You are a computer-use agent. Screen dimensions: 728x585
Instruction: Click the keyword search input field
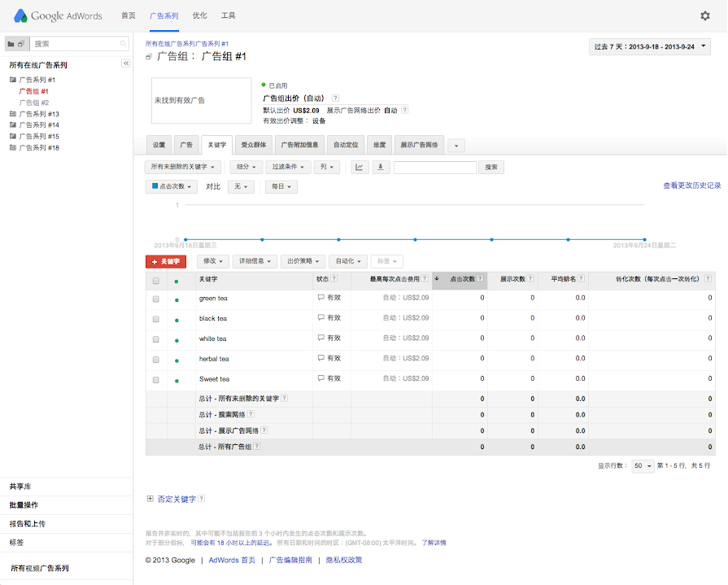(435, 167)
